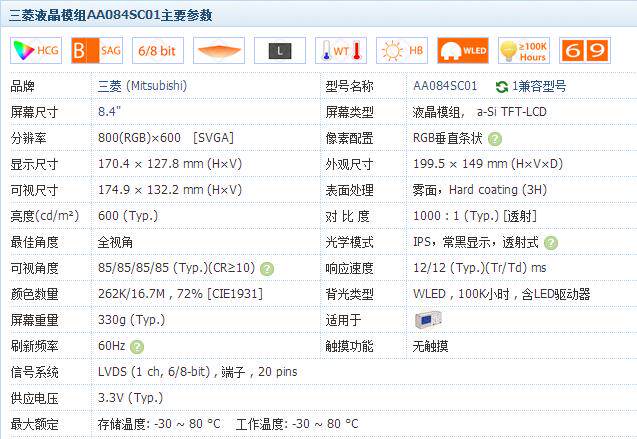
Task: Open the AA084SC01 model name link
Action: coord(445,86)
